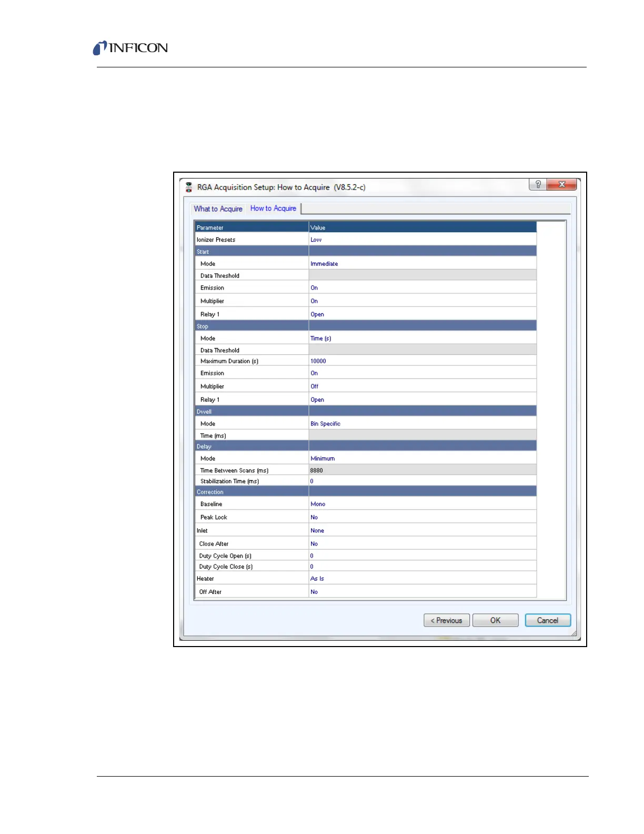Click the Cancel button
The image size is (644, 834).
[x=548, y=620]
